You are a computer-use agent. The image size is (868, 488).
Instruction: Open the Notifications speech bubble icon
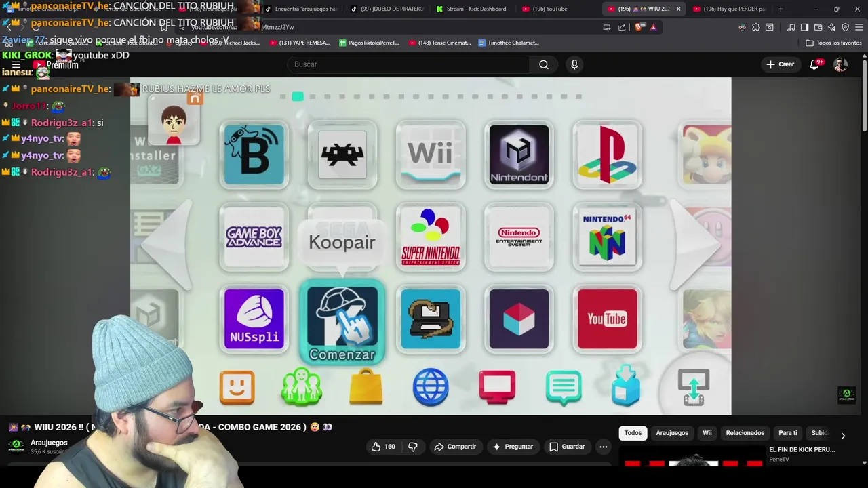[564, 388]
